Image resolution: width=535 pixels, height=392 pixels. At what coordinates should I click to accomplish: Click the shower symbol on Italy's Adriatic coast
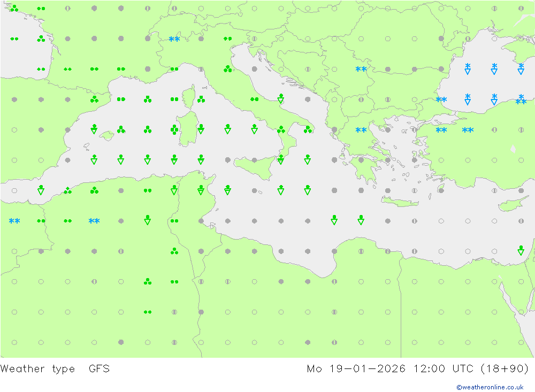pyautogui.click(x=280, y=98)
